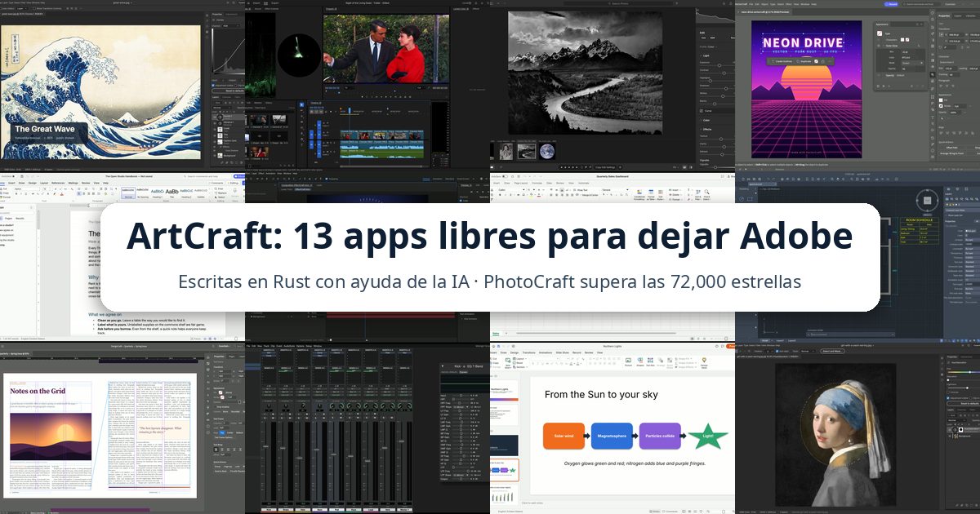The width and height of the screenshot is (980, 514).
Task: Click the ROOM SCHEDULE table header in the CAD drawing
Action: pyautogui.click(x=920, y=219)
